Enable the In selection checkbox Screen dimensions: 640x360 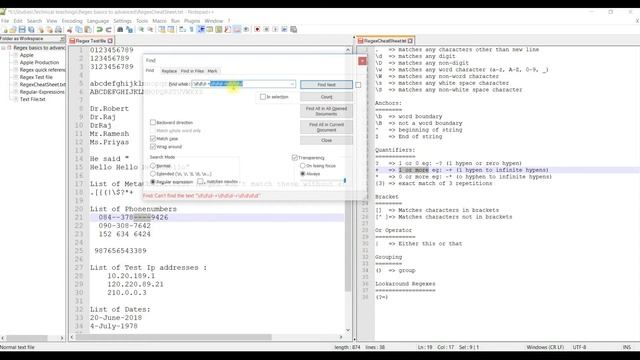pyautogui.click(x=263, y=97)
